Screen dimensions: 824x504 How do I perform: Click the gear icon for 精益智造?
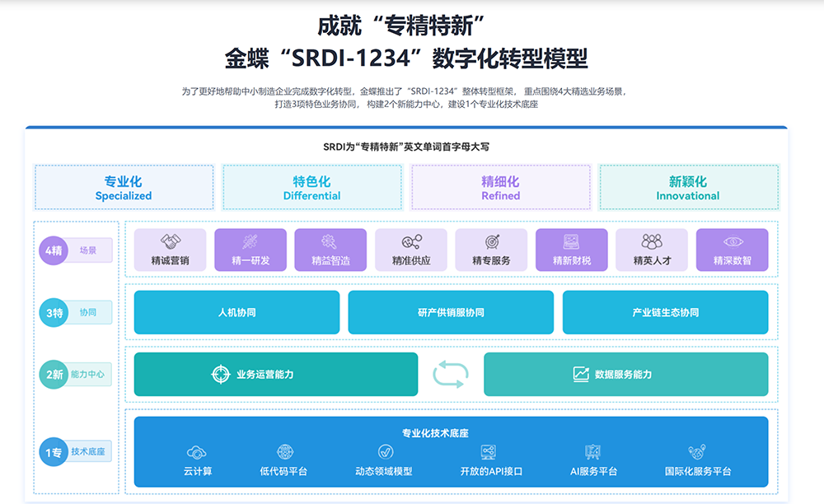tap(330, 241)
